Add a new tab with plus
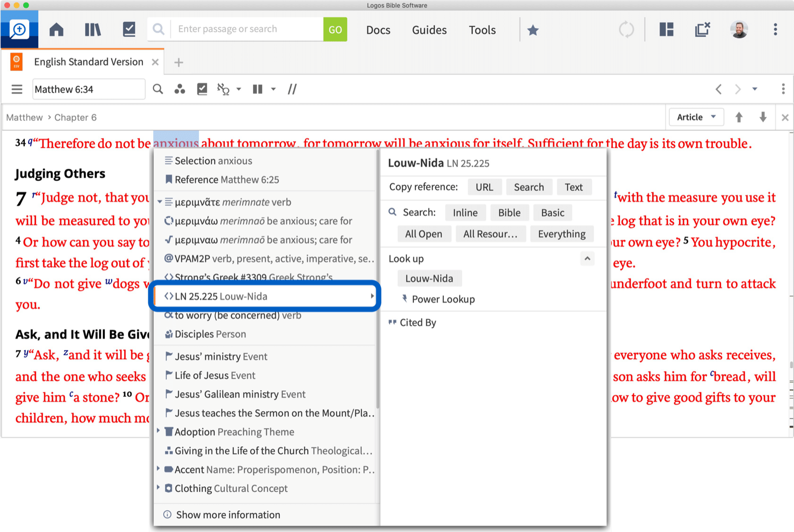The width and height of the screenshot is (794, 532). (179, 62)
